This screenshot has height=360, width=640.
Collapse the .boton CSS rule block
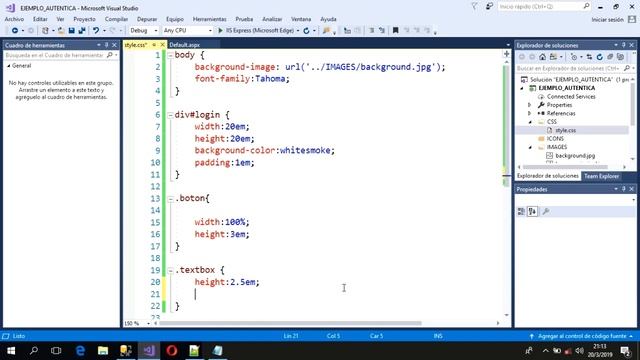pos(170,199)
